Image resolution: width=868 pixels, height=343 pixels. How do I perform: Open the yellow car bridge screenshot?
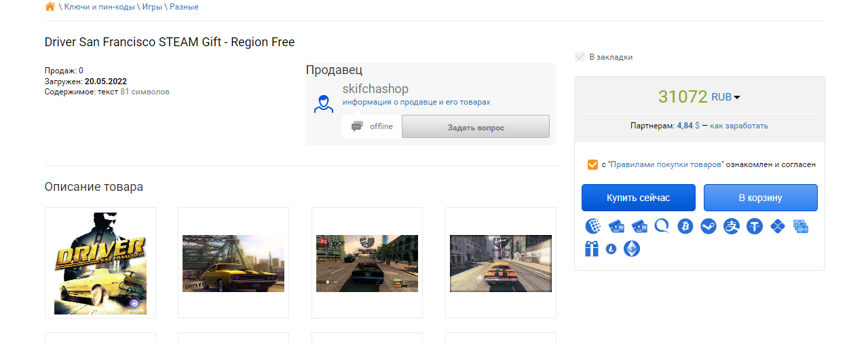(x=233, y=263)
